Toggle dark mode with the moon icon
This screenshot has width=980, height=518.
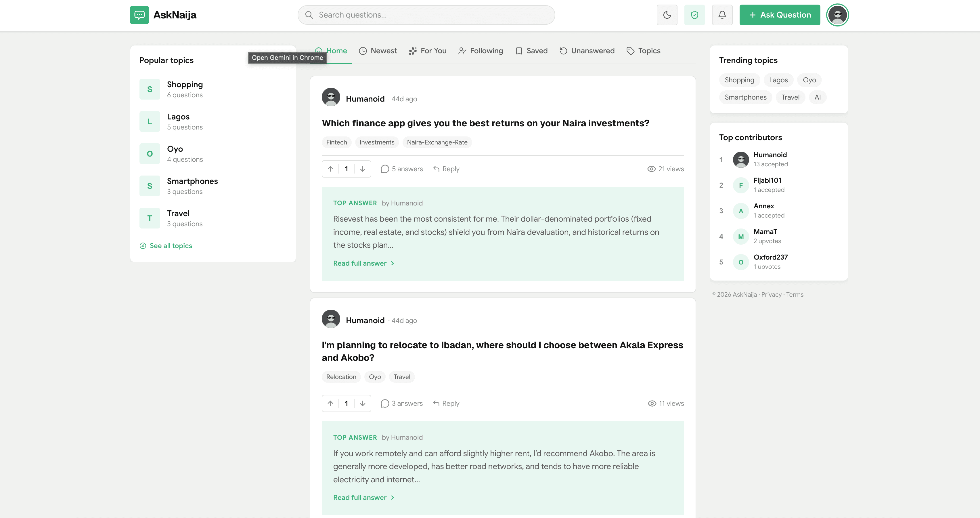pyautogui.click(x=667, y=15)
